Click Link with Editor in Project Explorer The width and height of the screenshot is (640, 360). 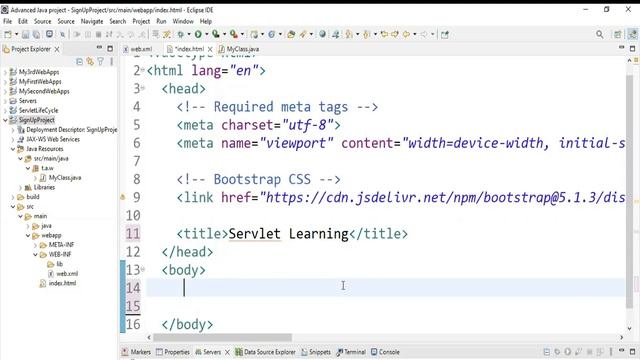click(90, 62)
